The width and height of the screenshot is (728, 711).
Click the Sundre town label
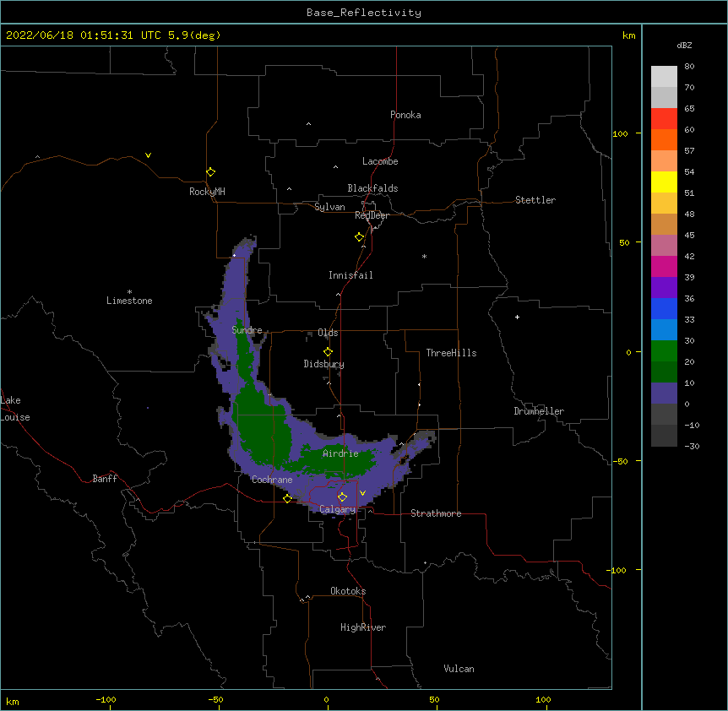247,330
